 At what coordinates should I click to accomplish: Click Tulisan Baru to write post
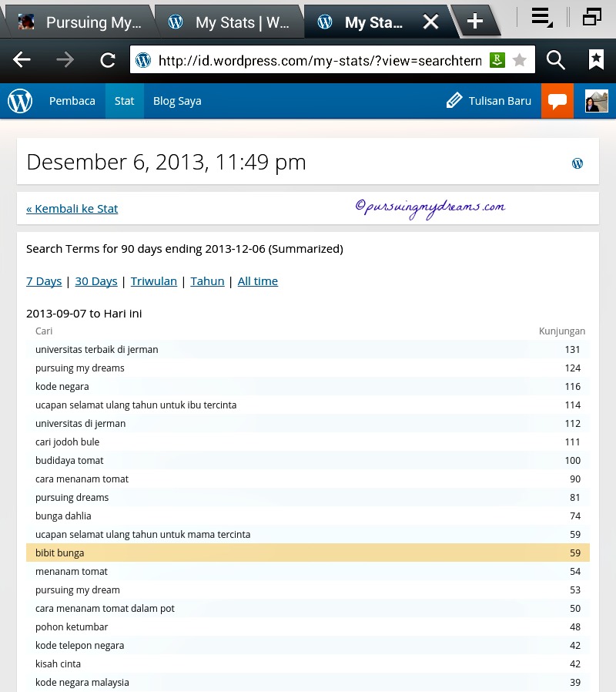490,101
